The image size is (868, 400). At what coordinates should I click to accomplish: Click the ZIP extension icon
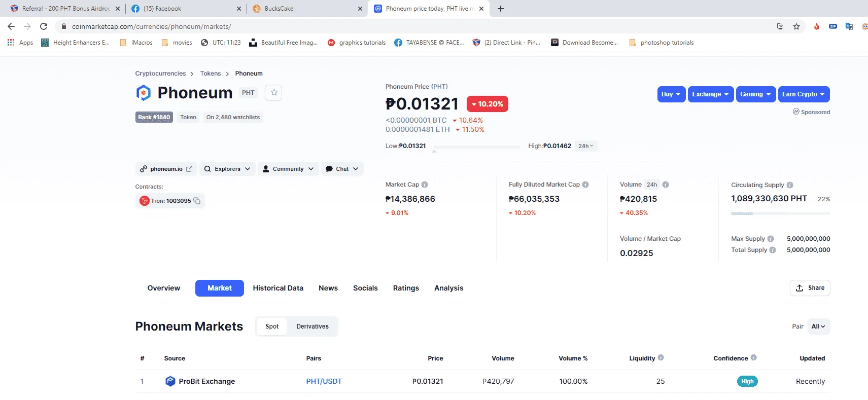click(x=833, y=26)
